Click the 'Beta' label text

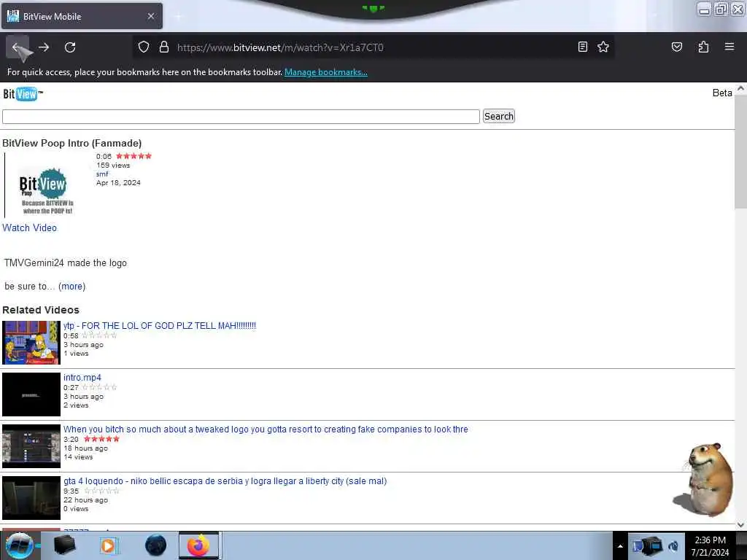tap(721, 93)
